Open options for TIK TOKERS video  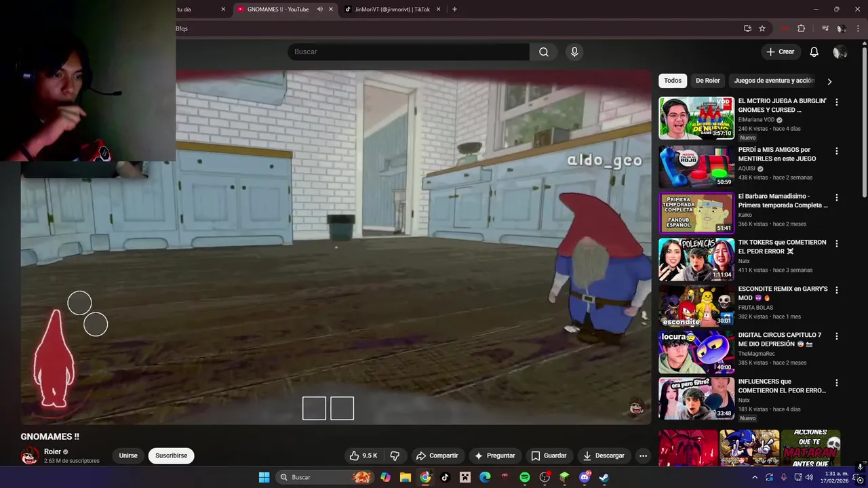836,244
